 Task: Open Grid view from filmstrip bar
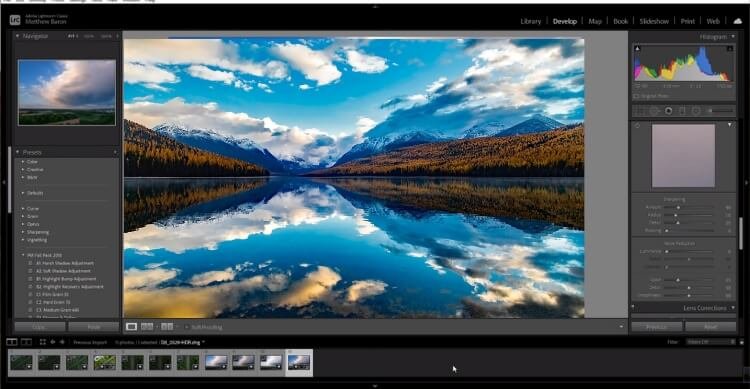(43, 342)
